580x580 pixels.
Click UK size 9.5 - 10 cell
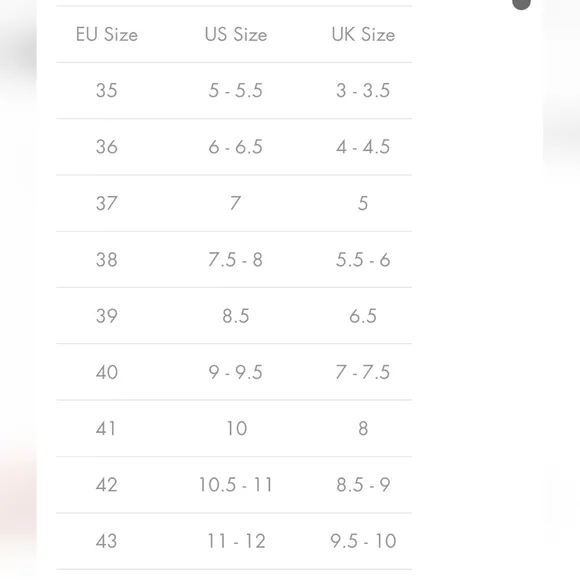363,541
